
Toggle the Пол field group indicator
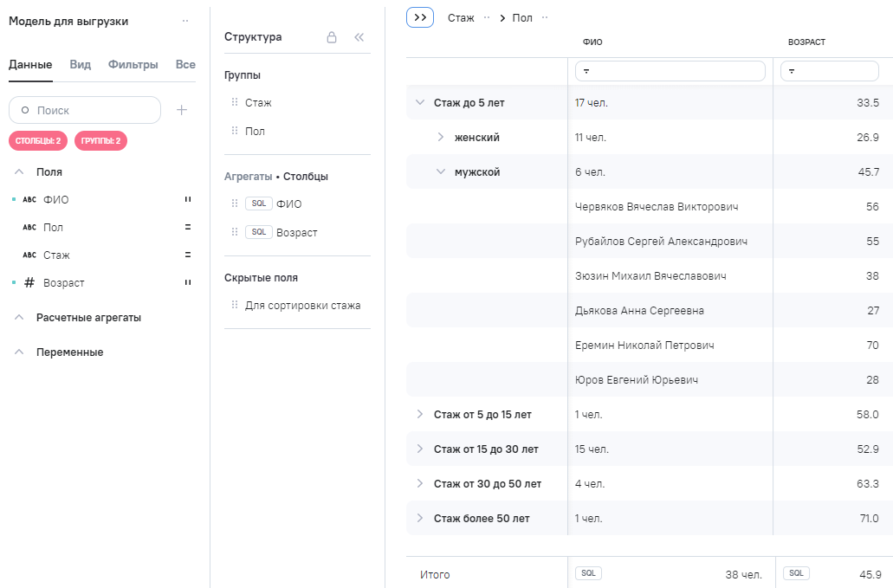pyautogui.click(x=187, y=228)
